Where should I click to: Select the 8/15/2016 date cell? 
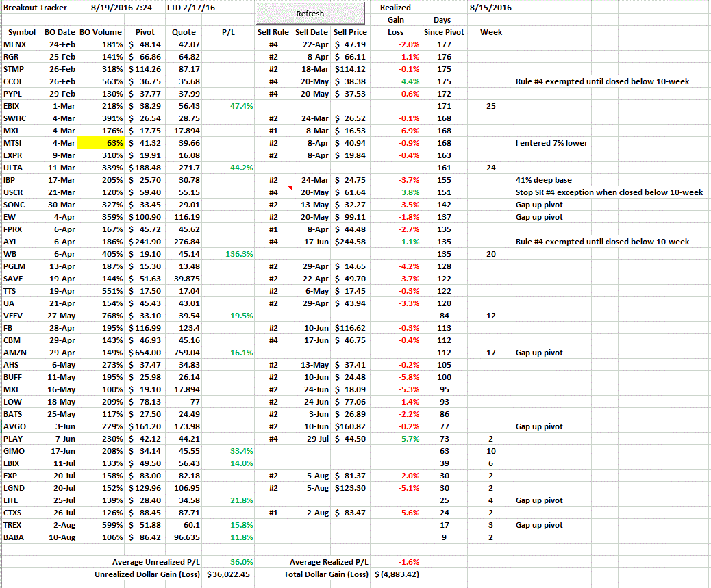[x=490, y=8]
